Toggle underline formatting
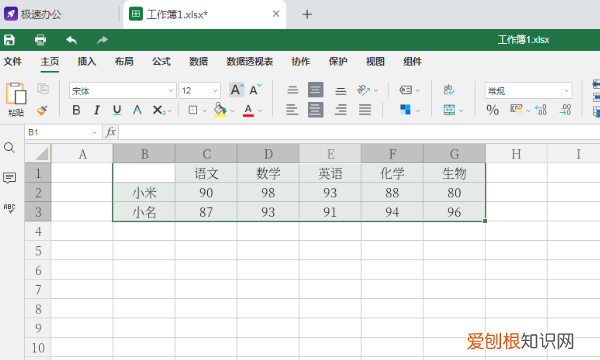 pos(117,110)
